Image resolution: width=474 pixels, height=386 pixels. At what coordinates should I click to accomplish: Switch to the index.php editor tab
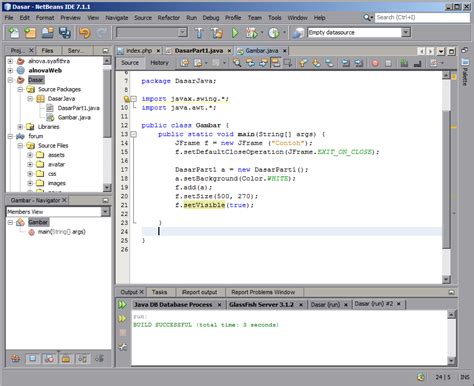coord(139,51)
